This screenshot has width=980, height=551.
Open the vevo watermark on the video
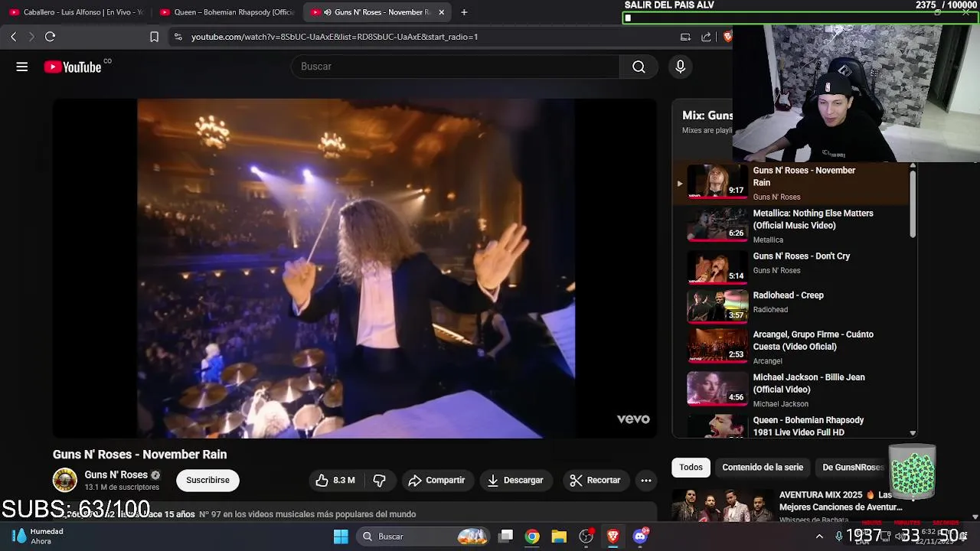(x=633, y=419)
